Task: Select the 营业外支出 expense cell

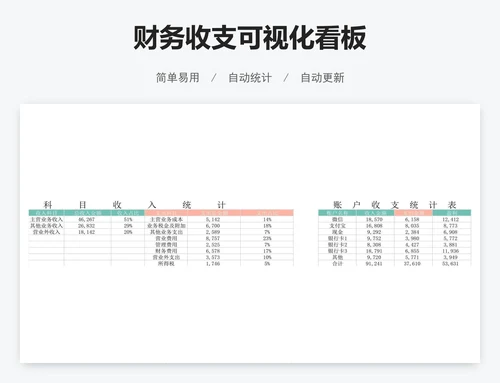Action: click(x=166, y=257)
